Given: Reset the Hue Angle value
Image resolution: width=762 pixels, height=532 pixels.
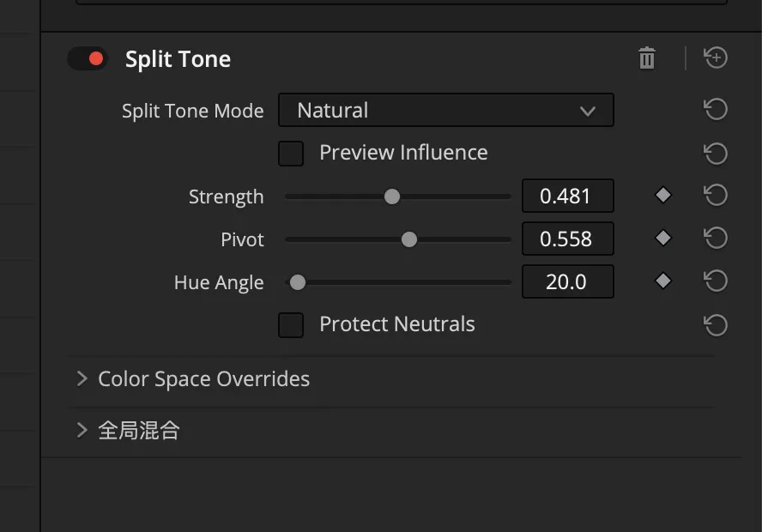Looking at the screenshot, I should [x=716, y=281].
